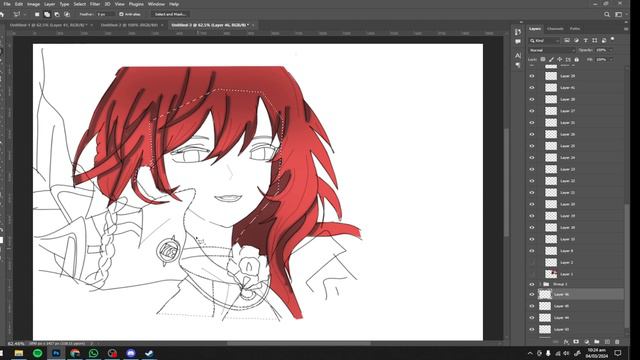
Task: Open the File menu
Action: (7, 4)
